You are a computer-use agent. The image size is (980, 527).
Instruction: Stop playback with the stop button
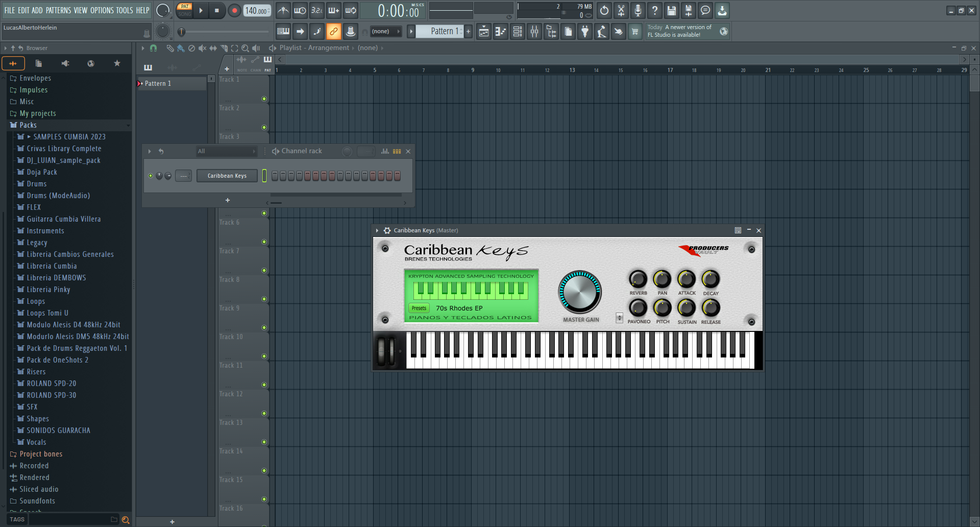(216, 10)
